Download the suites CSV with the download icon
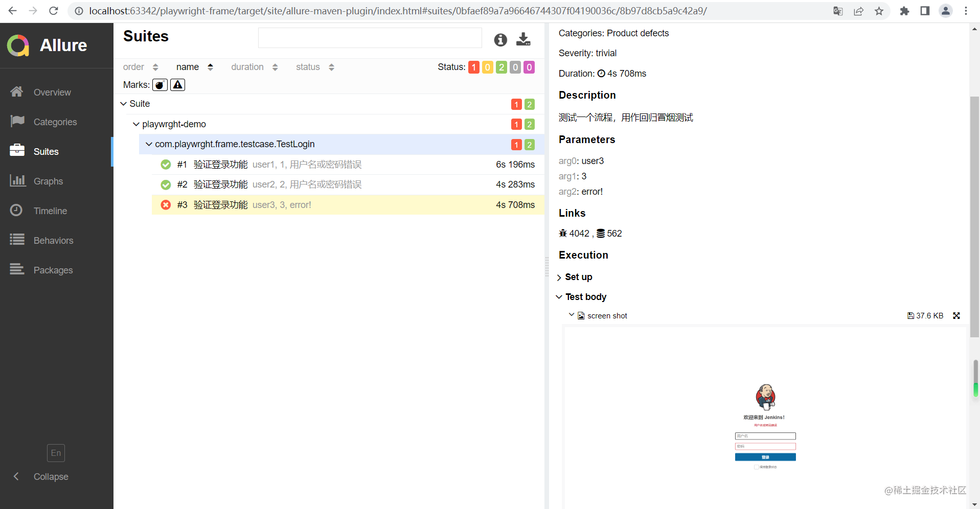The width and height of the screenshot is (980, 509). [523, 39]
